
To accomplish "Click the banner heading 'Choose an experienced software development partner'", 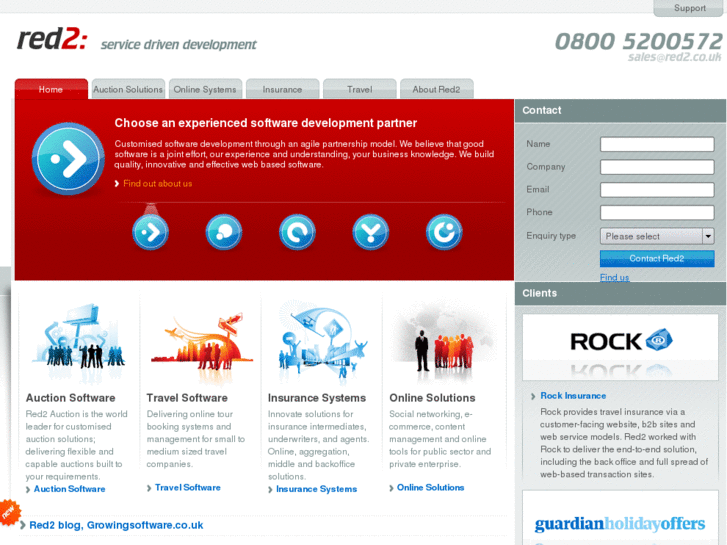I will [x=266, y=123].
